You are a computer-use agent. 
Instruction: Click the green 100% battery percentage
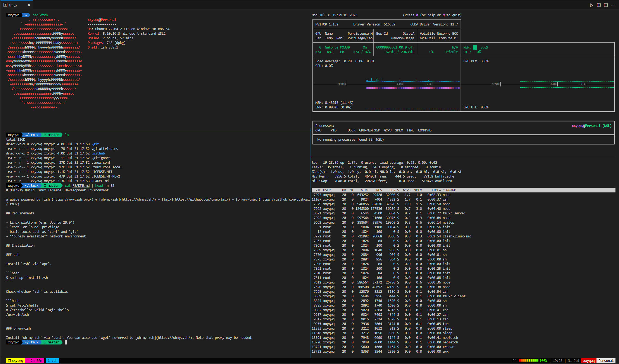pos(543,361)
